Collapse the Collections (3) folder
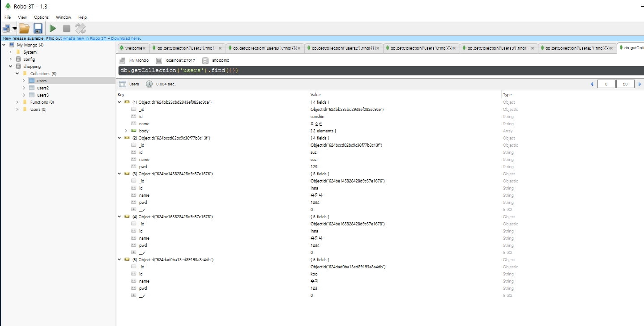 tap(17, 74)
